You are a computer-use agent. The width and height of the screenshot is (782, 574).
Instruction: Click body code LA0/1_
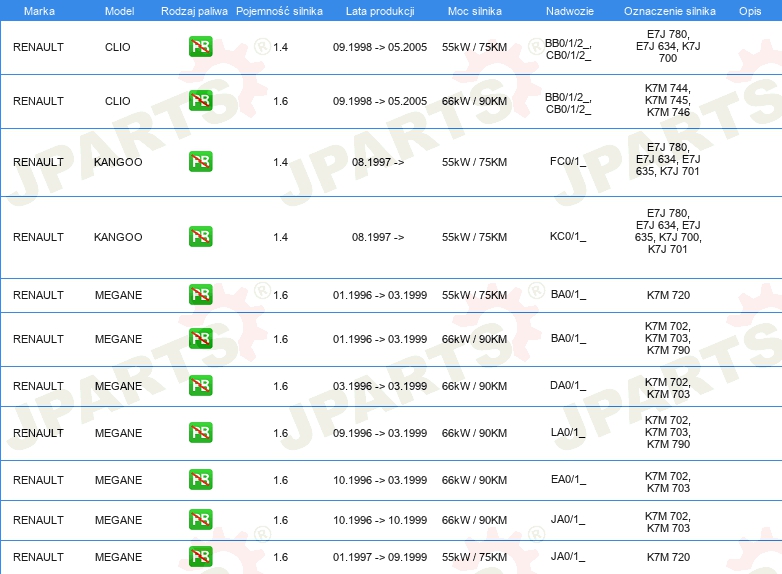[568, 432]
